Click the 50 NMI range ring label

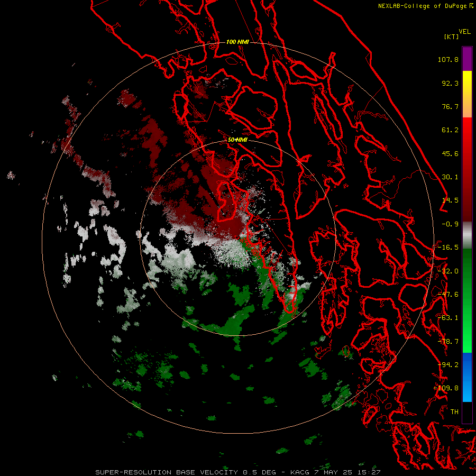pyautogui.click(x=237, y=140)
